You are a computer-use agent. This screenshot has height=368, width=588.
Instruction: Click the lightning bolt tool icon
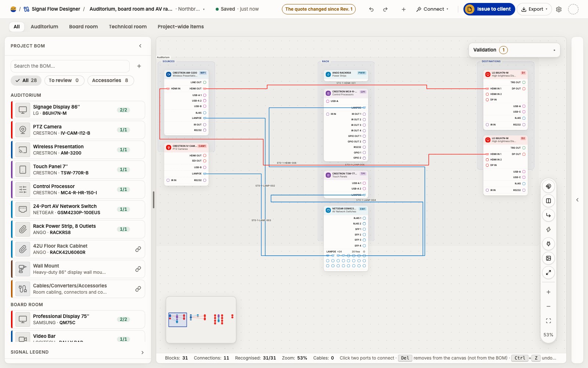(548, 229)
